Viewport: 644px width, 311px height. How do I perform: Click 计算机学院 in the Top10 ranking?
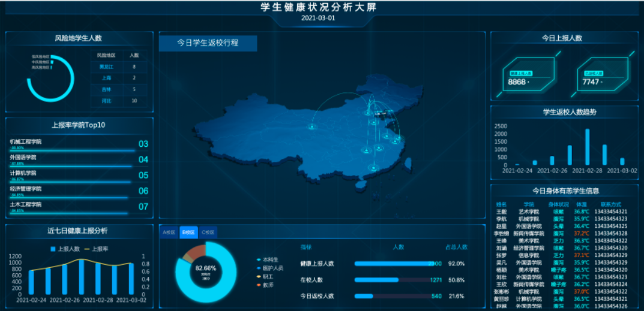pos(23,173)
